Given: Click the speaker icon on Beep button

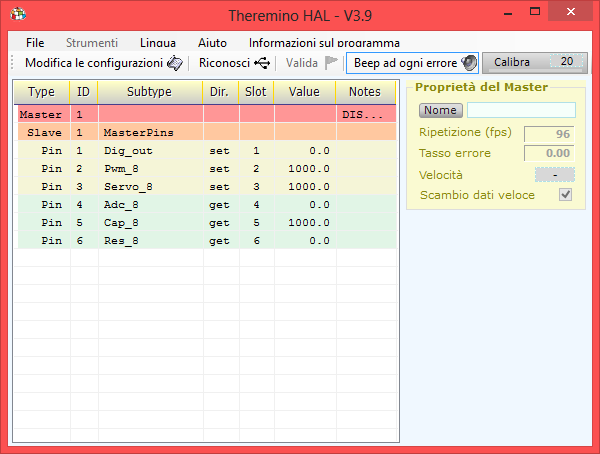Looking at the screenshot, I should (468, 63).
